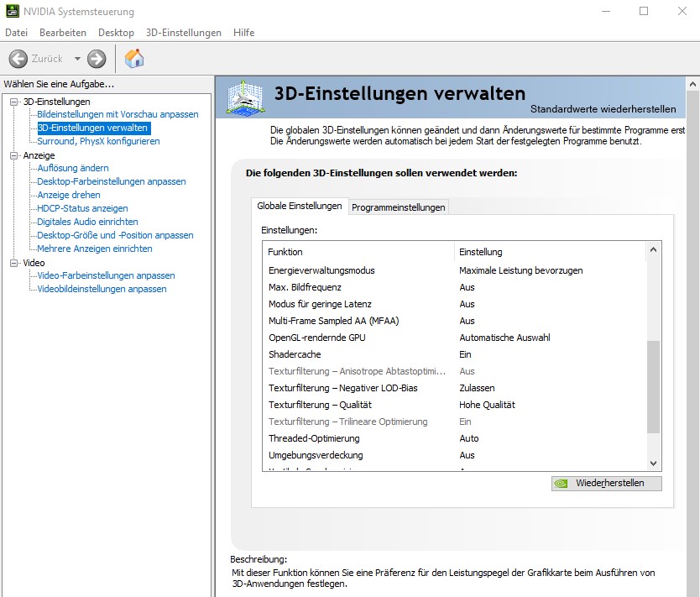
Task: Click the settings list scrollbar up arrow
Action: 654,250
